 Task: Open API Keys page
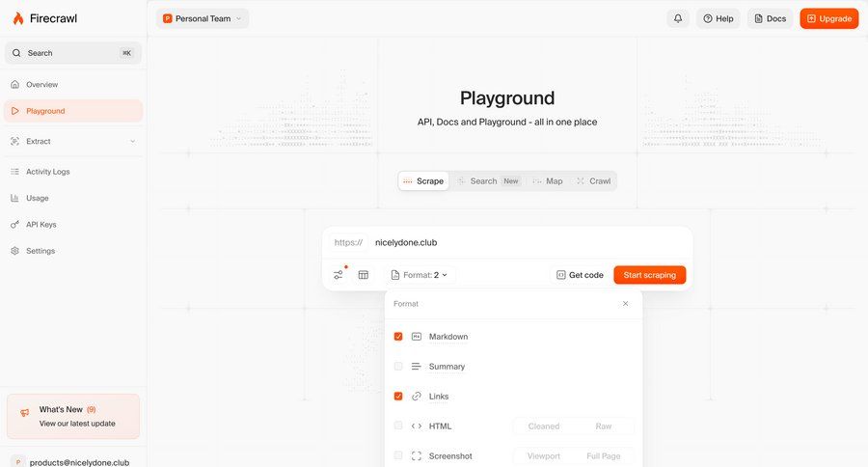[x=41, y=225]
